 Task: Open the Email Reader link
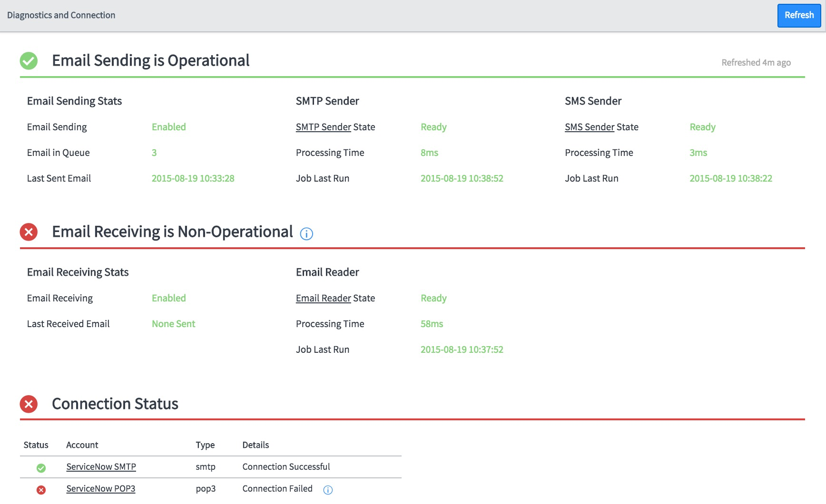[x=324, y=298]
